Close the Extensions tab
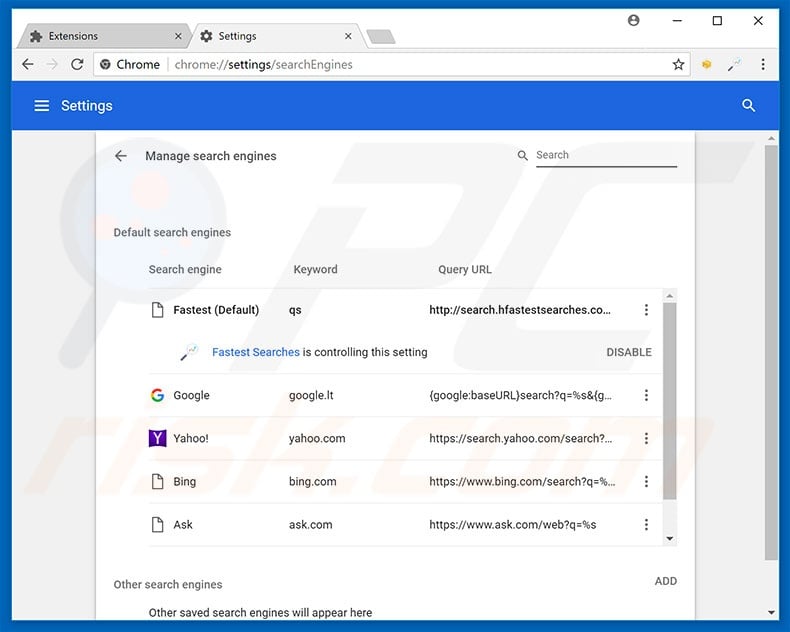Image resolution: width=790 pixels, height=632 pixels. 178,36
